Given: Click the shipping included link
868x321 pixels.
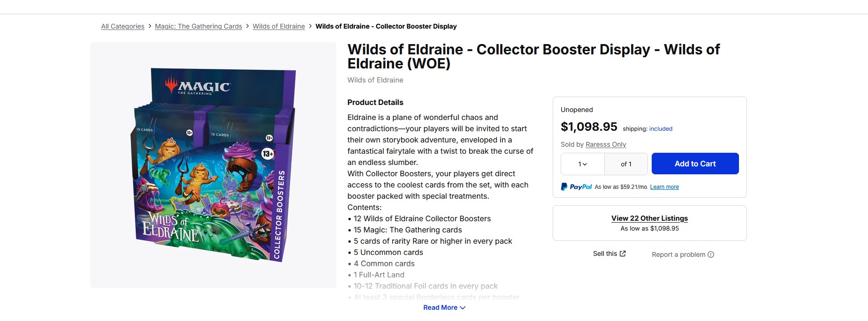Looking at the screenshot, I should tap(661, 129).
